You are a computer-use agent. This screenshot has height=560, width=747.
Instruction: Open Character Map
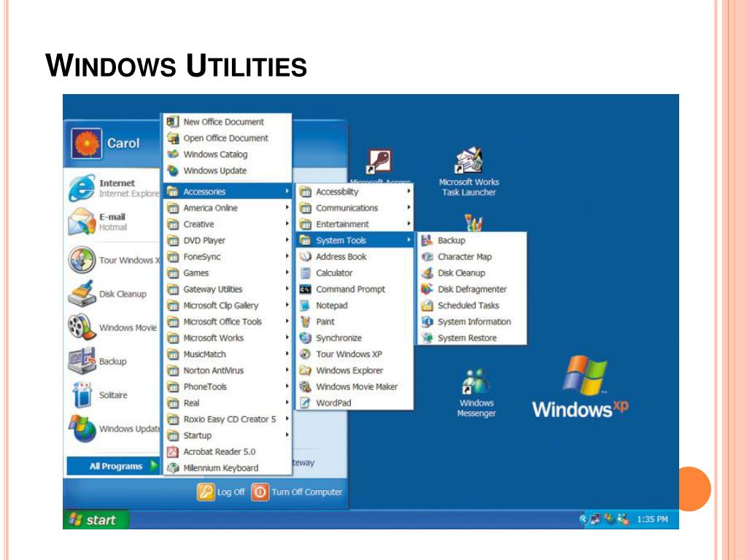click(472, 257)
